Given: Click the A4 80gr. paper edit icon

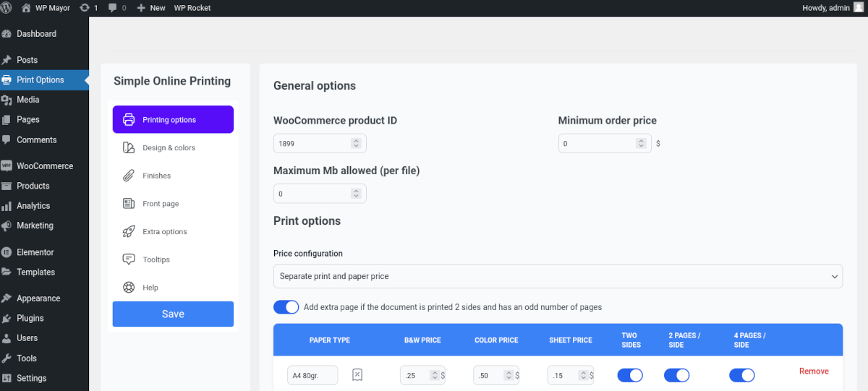Looking at the screenshot, I should [x=357, y=374].
